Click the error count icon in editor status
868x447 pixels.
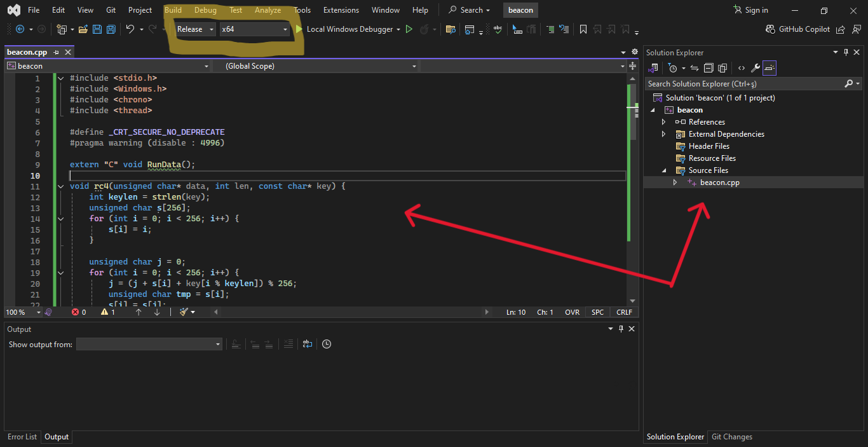[x=76, y=312]
